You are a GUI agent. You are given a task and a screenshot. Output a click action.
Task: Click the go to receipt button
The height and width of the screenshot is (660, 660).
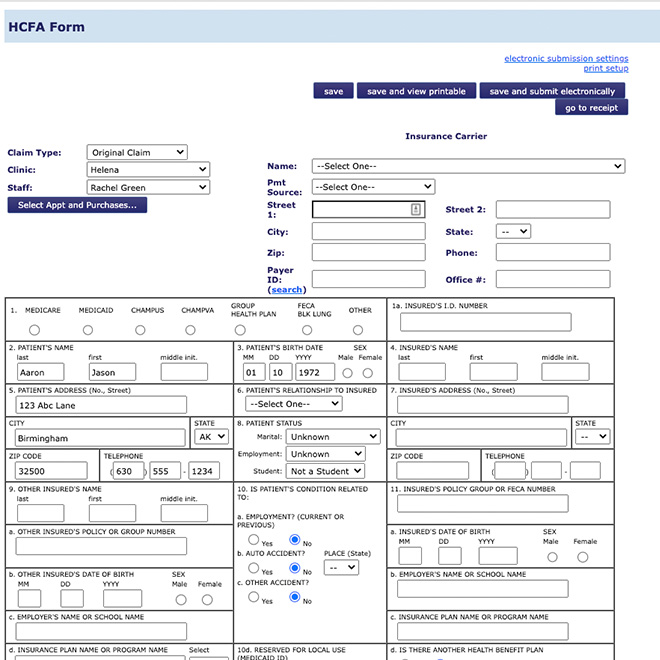[x=591, y=107]
